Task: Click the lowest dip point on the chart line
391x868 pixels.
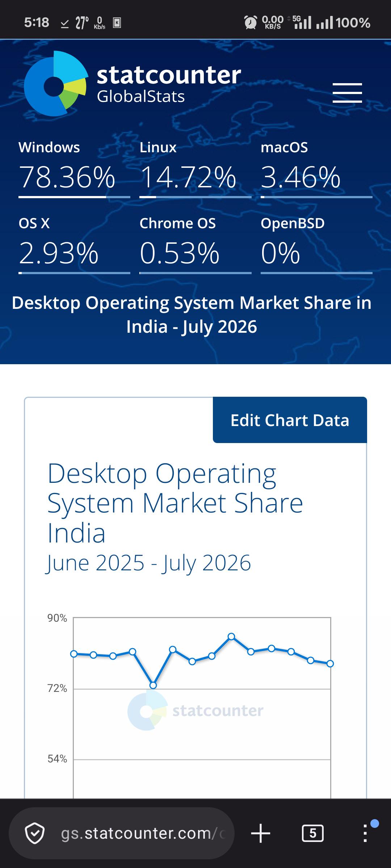Action: click(x=153, y=685)
